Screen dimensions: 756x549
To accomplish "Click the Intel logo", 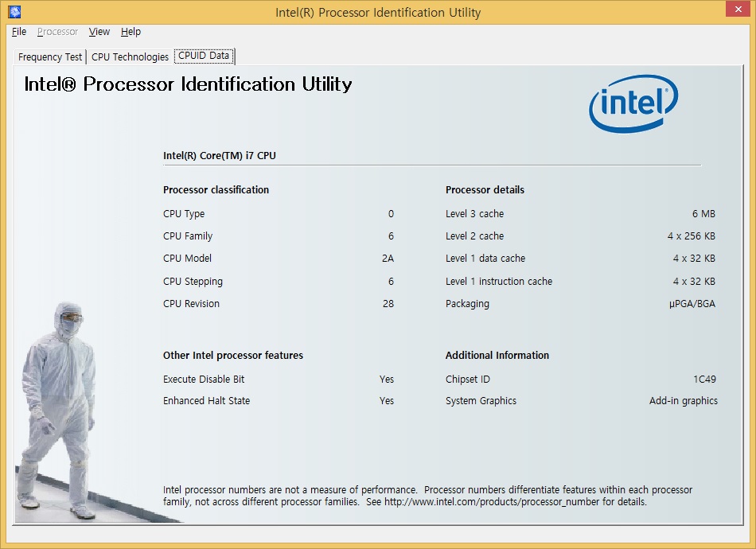I will [x=633, y=103].
